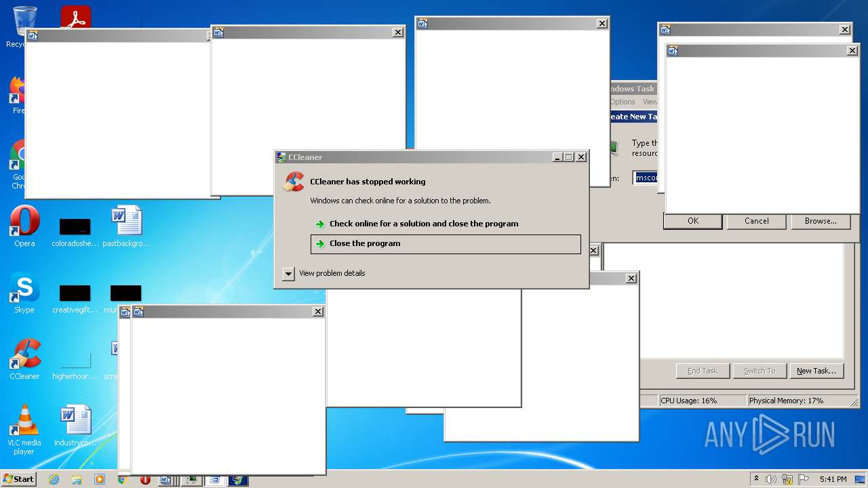The image size is (868, 488).
Task: Click Browse... in Create New Task dialog
Action: click(x=821, y=221)
